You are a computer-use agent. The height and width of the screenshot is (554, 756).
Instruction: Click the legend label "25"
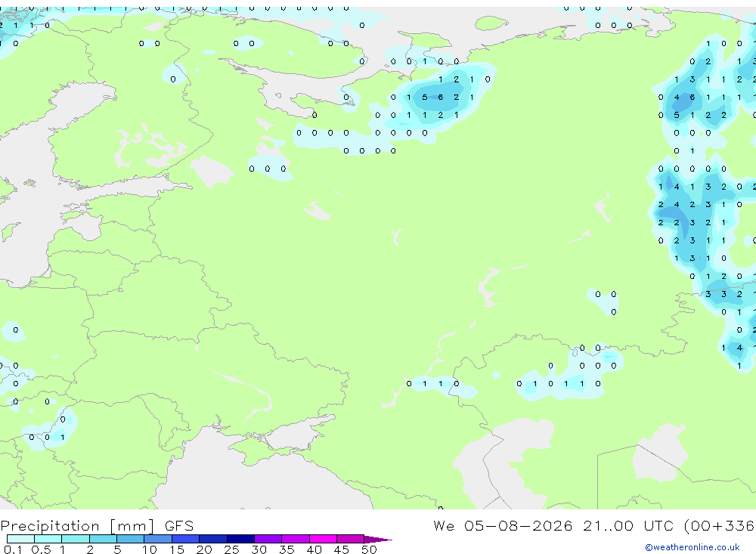coord(231,549)
